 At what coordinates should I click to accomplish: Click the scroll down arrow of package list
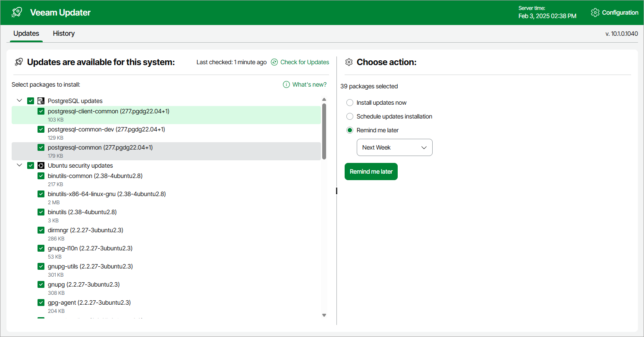pyautogui.click(x=324, y=315)
